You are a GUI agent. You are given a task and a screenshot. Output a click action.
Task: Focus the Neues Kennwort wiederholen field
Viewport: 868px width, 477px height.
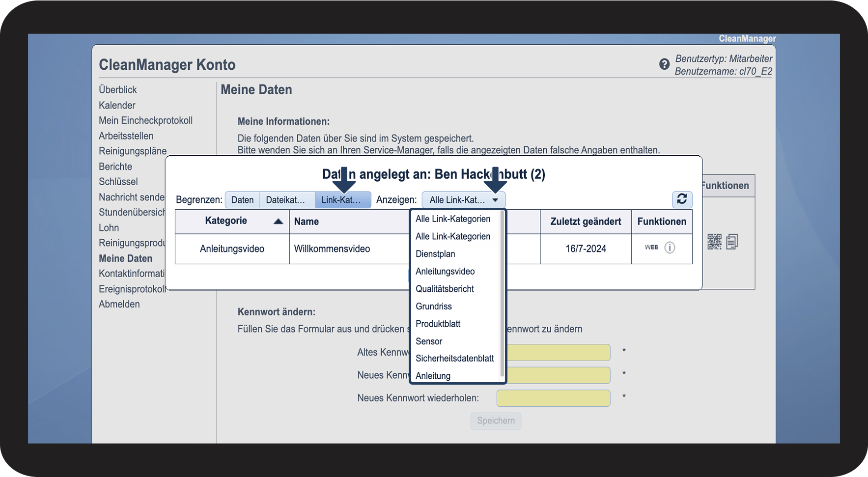click(x=553, y=398)
